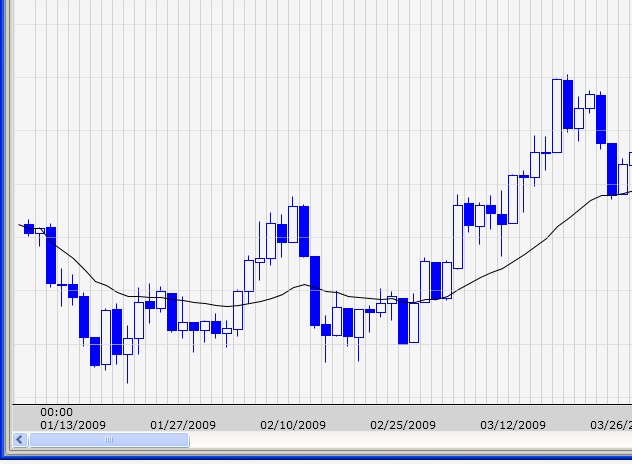Click the filled candle topping the 02/10/2009 rally

[304, 231]
